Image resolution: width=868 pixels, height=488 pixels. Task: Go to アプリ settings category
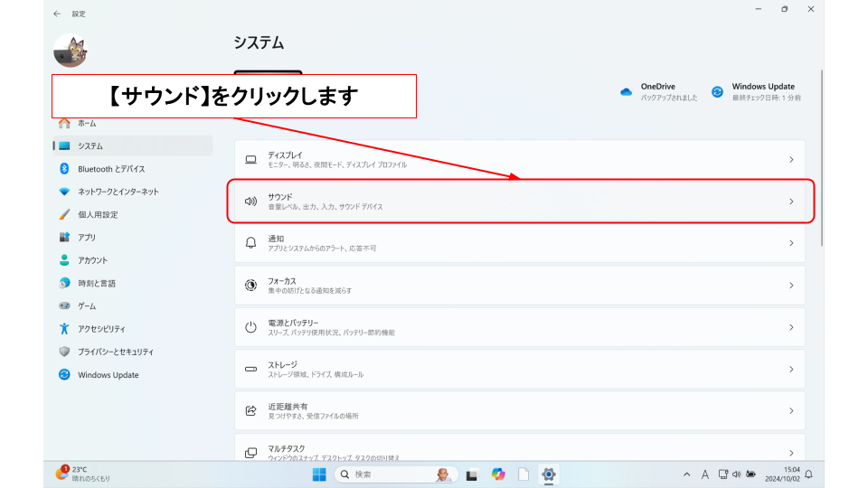[87, 238]
